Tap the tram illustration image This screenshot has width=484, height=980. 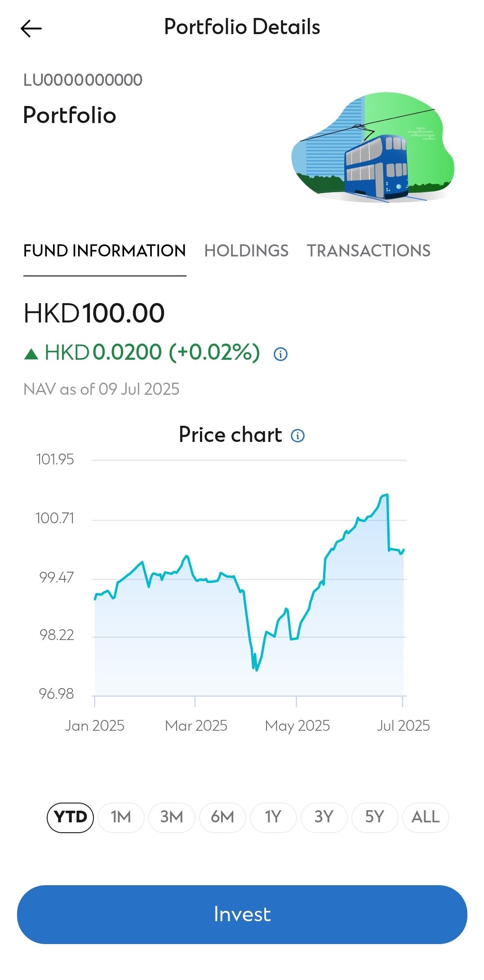point(373,148)
